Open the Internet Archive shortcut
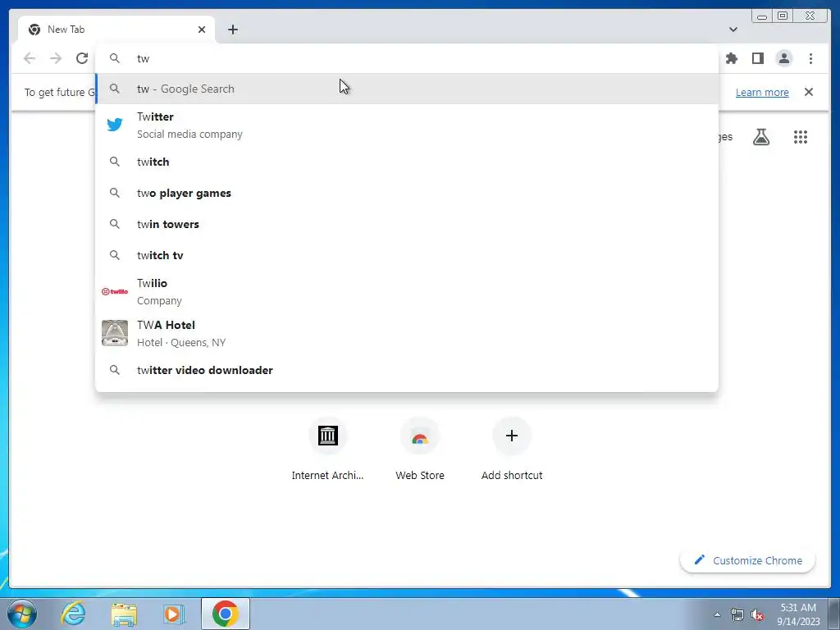The image size is (840, 630). [327, 450]
